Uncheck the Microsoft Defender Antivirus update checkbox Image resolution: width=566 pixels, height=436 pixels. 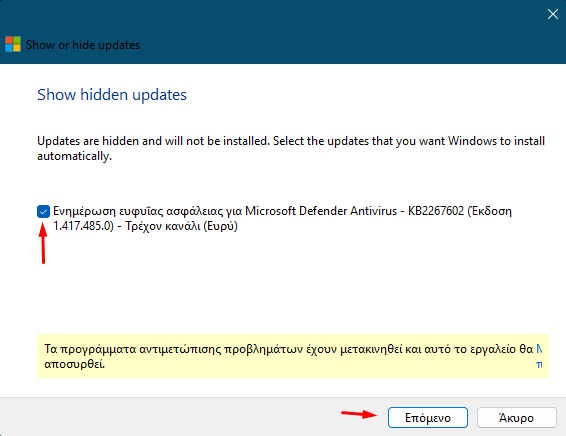click(43, 212)
